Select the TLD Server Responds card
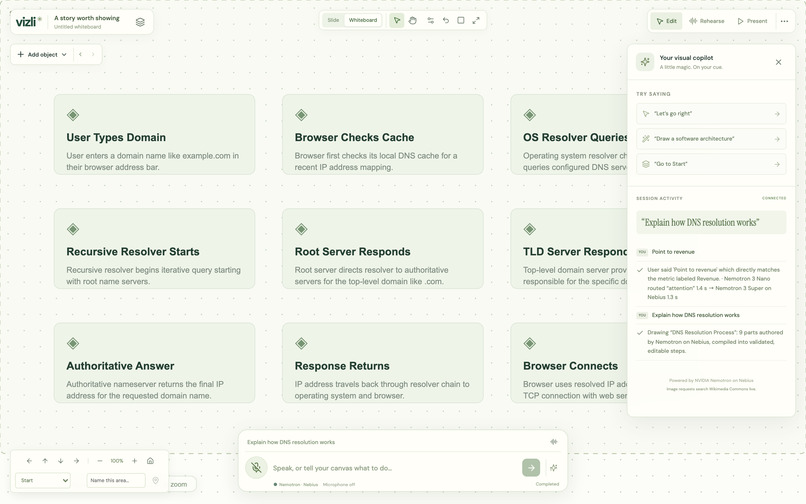 click(569, 248)
